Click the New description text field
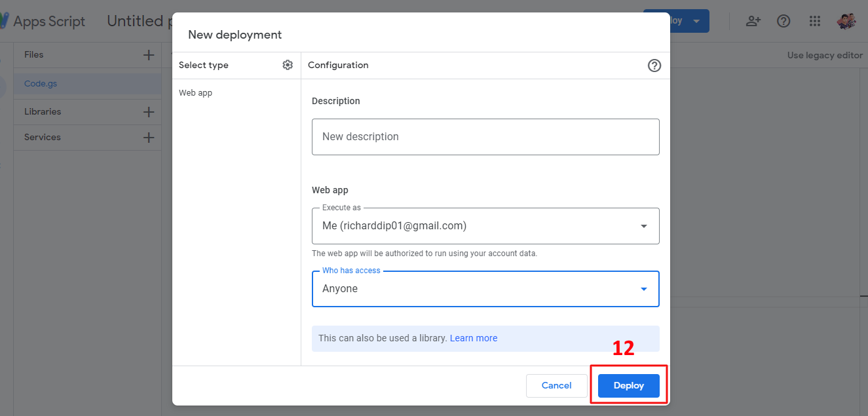Image resolution: width=868 pixels, height=416 pixels. click(485, 137)
